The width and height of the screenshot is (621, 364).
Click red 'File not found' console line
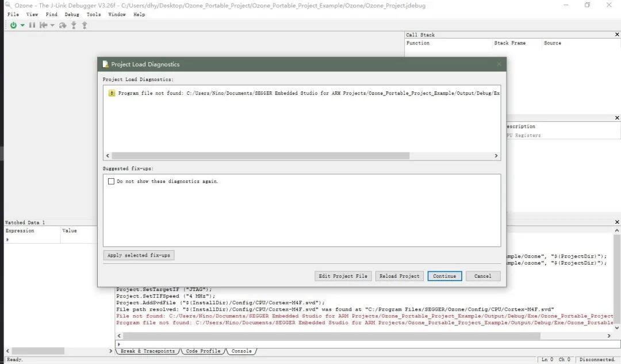coord(365,316)
